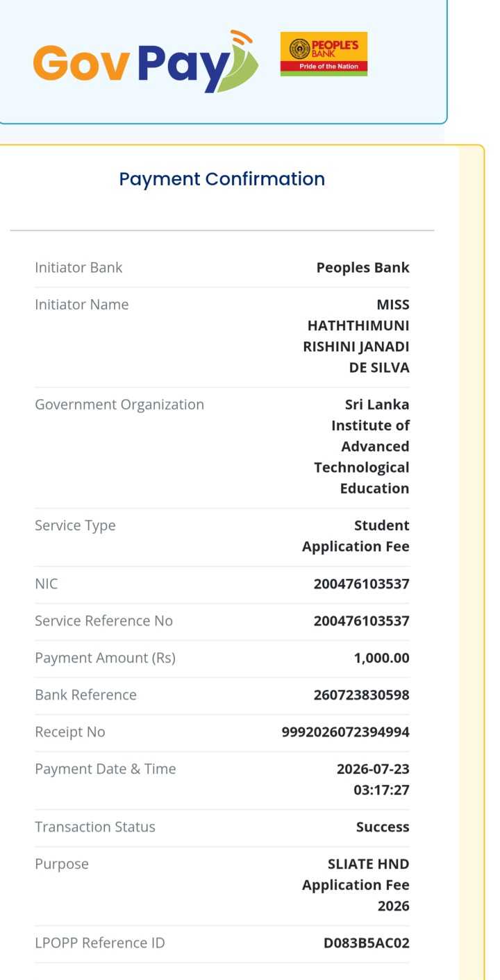Click the LPOPP Reference ID D083B5AC02
The height and width of the screenshot is (980, 500).
367,943
